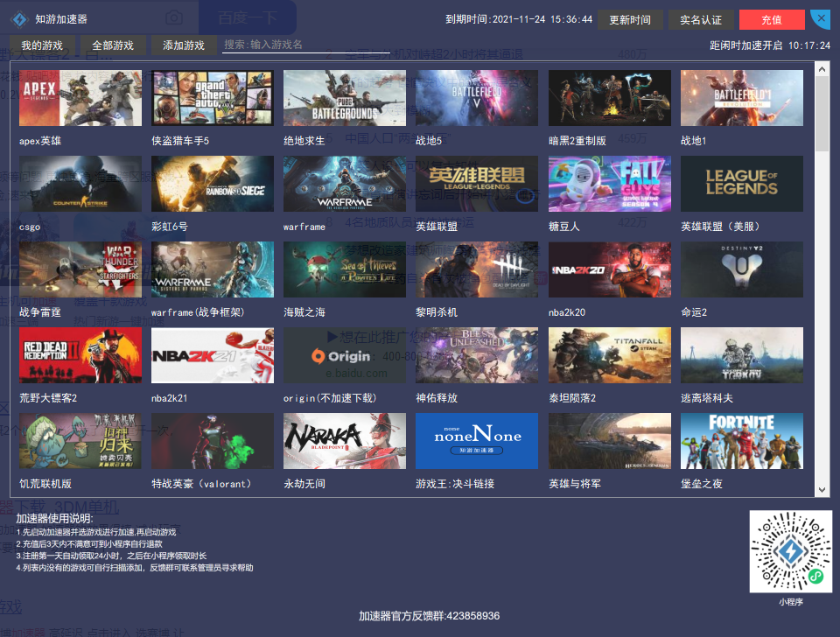840x637 pixels.
Task: Select the nba2k21 game thumbnail
Action: coord(213,355)
